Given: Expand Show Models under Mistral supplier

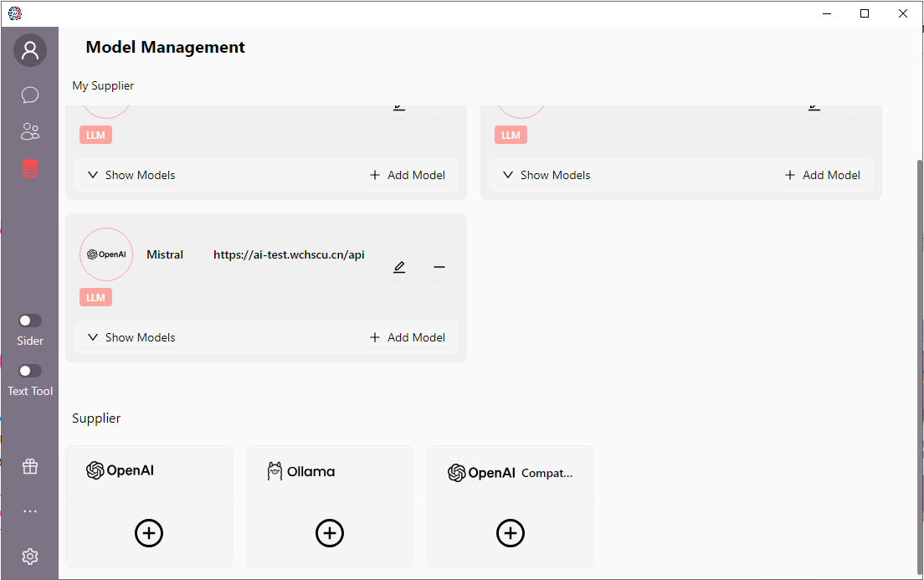Looking at the screenshot, I should 131,337.
